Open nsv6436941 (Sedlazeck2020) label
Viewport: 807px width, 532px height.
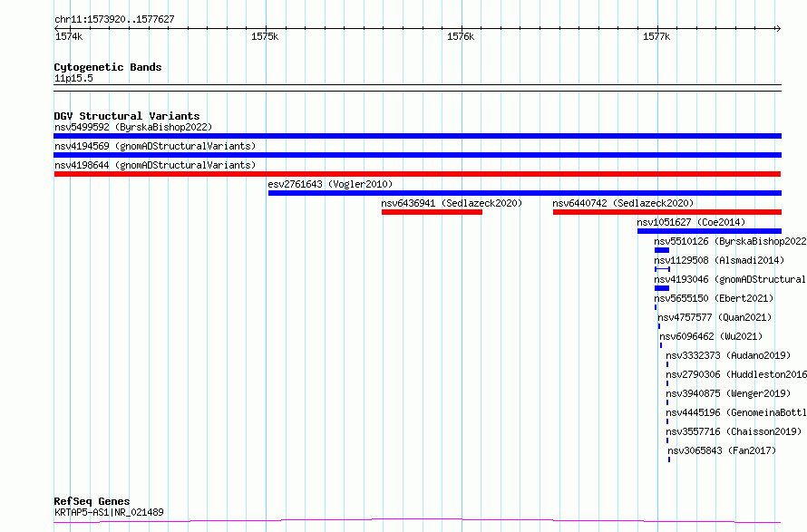coord(452,203)
